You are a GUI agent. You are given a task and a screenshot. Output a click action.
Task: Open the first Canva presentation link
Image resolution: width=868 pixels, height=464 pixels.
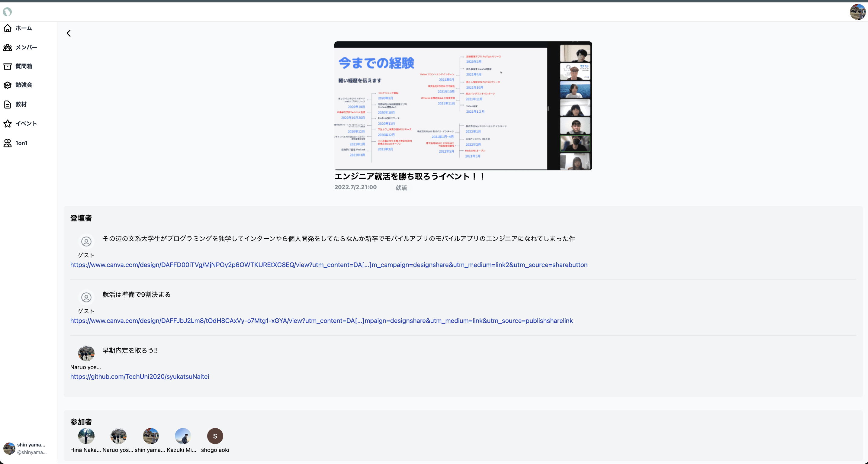tap(329, 265)
